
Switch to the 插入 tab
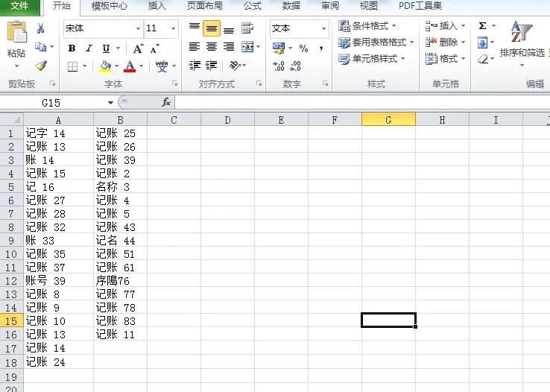pos(157,6)
